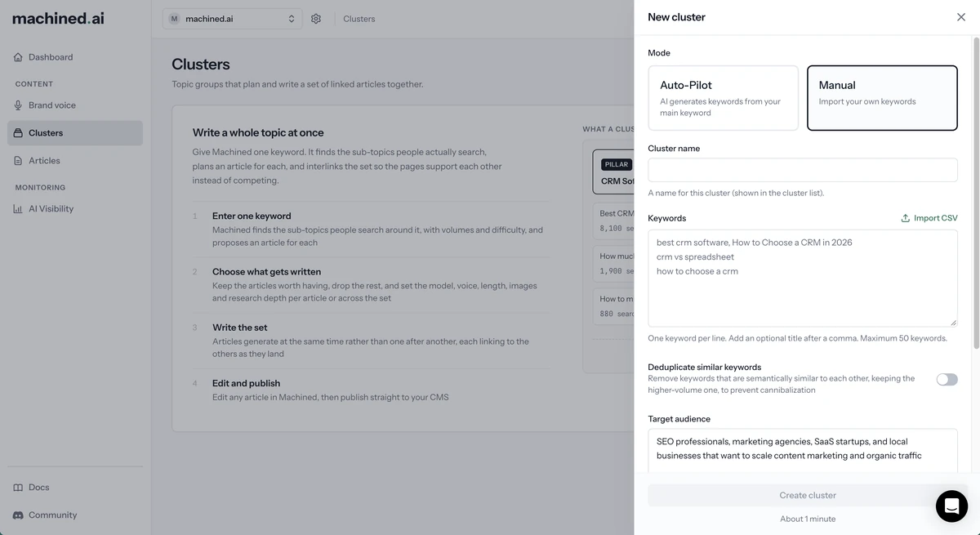This screenshot has height=535, width=980.
Task: Click the 'MONITORING' sidebar section label
Action: (40, 188)
